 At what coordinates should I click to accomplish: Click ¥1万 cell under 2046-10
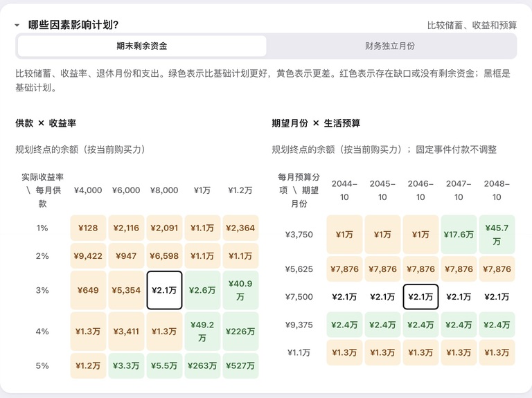(x=420, y=234)
